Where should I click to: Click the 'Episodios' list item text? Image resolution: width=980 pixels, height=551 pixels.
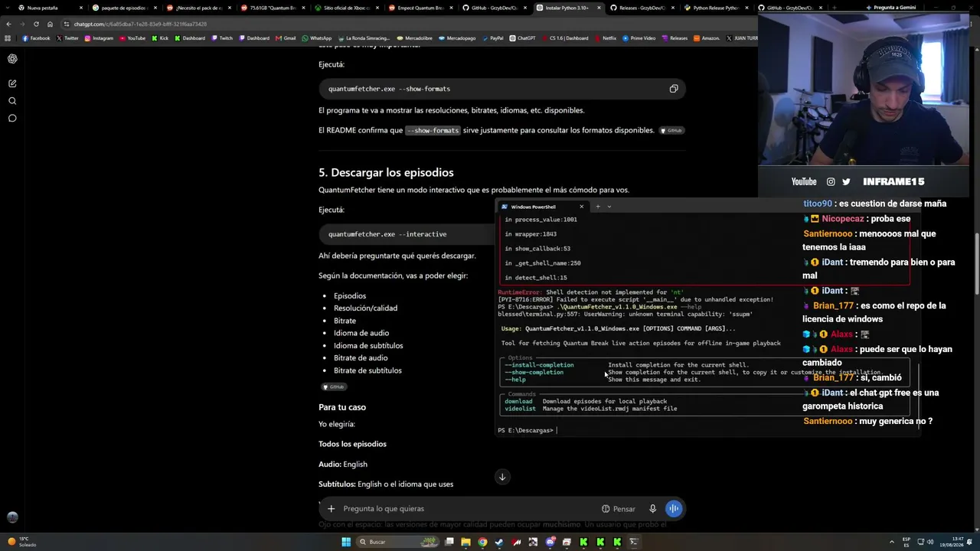[x=350, y=296]
